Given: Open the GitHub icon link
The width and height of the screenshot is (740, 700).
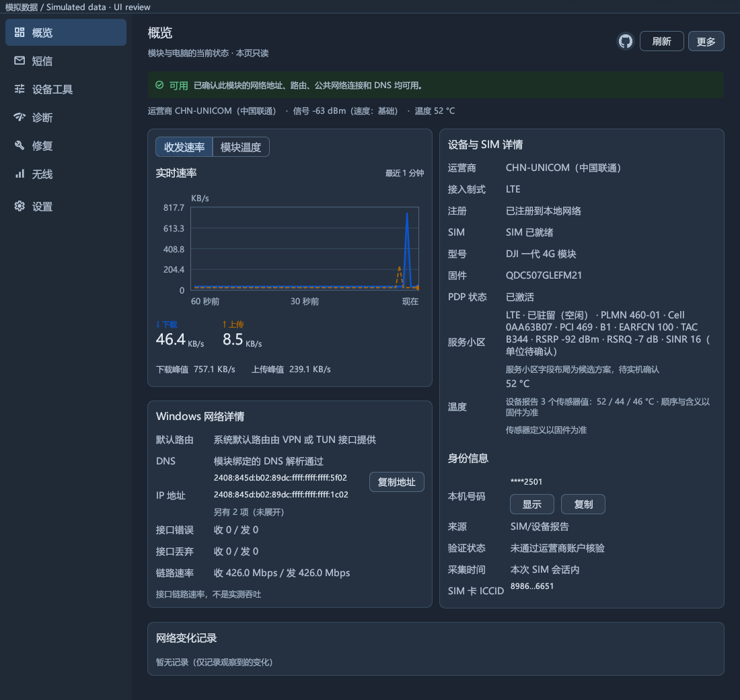Looking at the screenshot, I should [x=626, y=42].
